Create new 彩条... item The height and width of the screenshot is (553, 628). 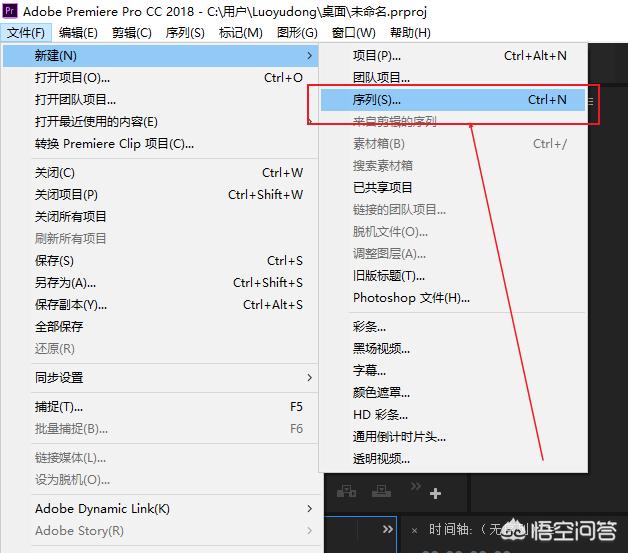click(453, 327)
